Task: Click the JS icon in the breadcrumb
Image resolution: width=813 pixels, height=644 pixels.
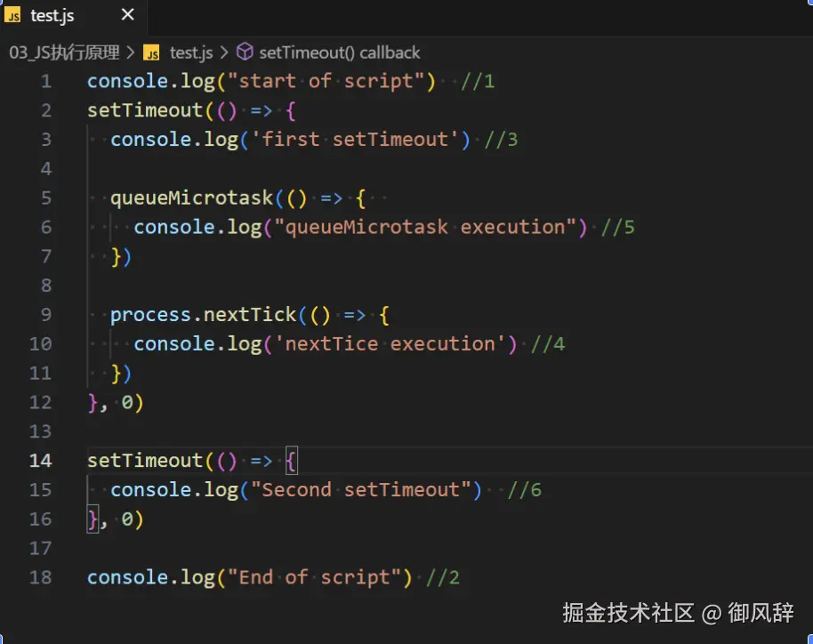Action: click(152, 52)
